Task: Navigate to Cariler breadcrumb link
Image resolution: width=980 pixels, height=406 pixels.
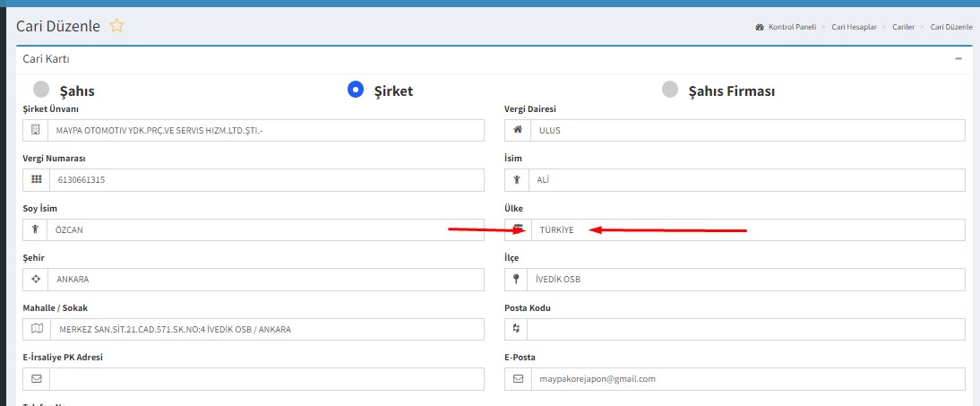Action: pyautogui.click(x=905, y=27)
